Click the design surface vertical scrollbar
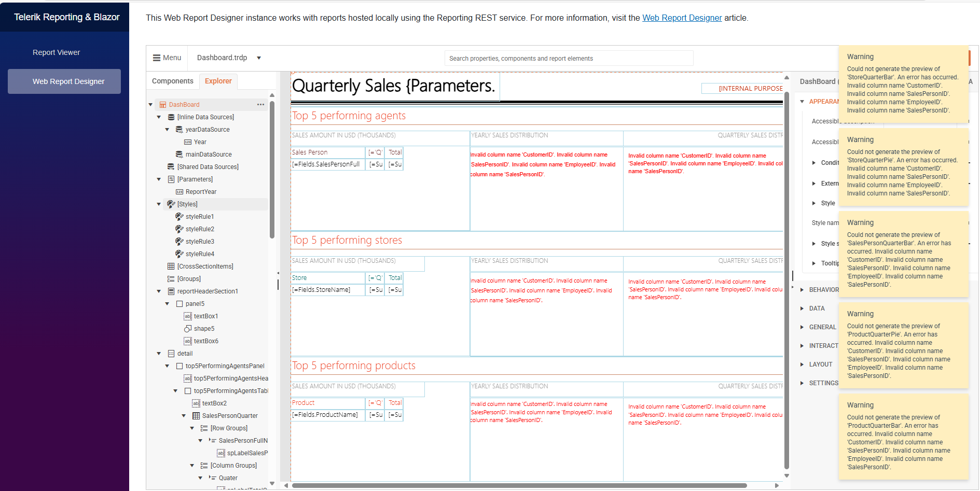Image resolution: width=980 pixels, height=491 pixels. coord(786,280)
